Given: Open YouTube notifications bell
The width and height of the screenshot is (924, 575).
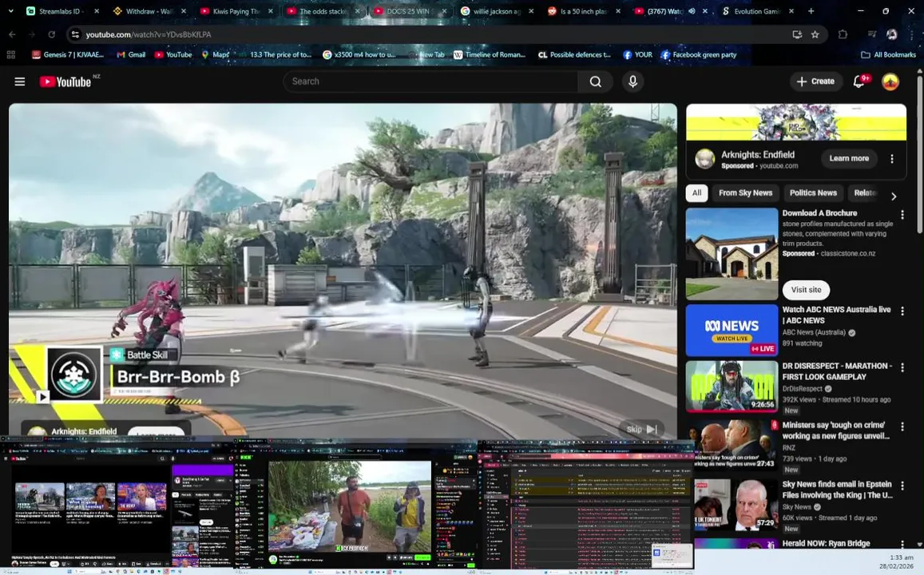Looking at the screenshot, I should pyautogui.click(x=859, y=81).
